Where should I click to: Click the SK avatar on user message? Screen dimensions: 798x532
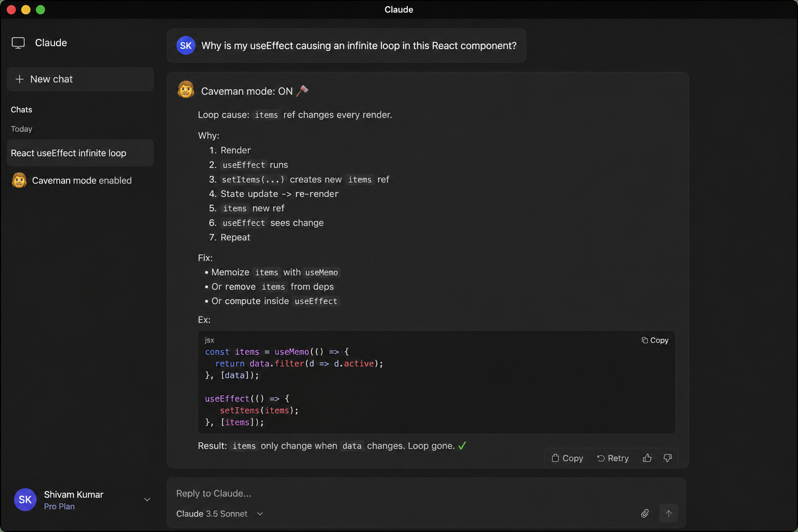[x=186, y=46]
